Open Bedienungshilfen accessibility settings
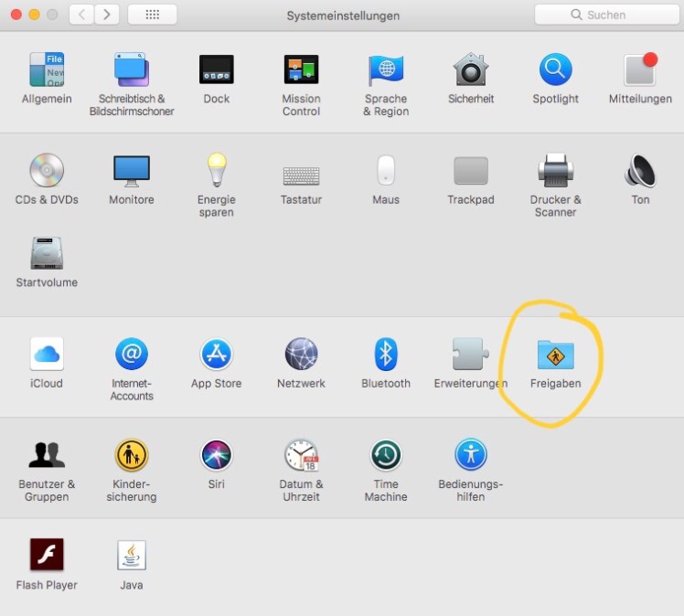The width and height of the screenshot is (684, 616). [471, 455]
